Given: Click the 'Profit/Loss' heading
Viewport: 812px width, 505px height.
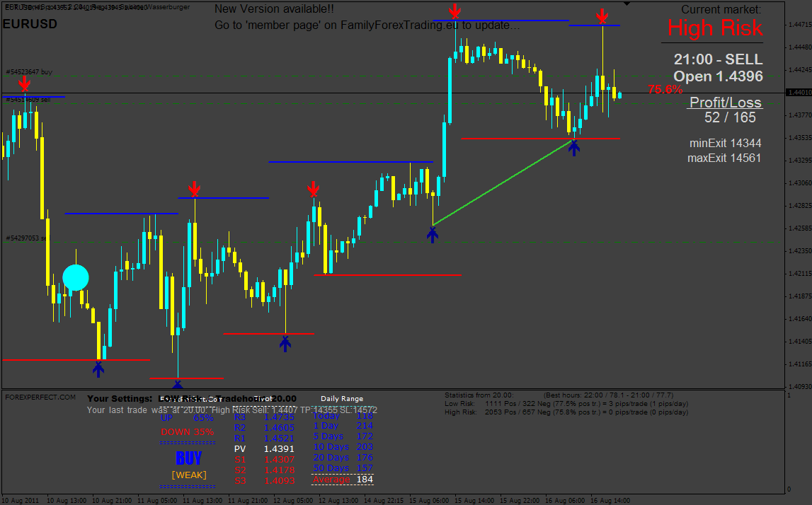Looking at the screenshot, I should [725, 102].
